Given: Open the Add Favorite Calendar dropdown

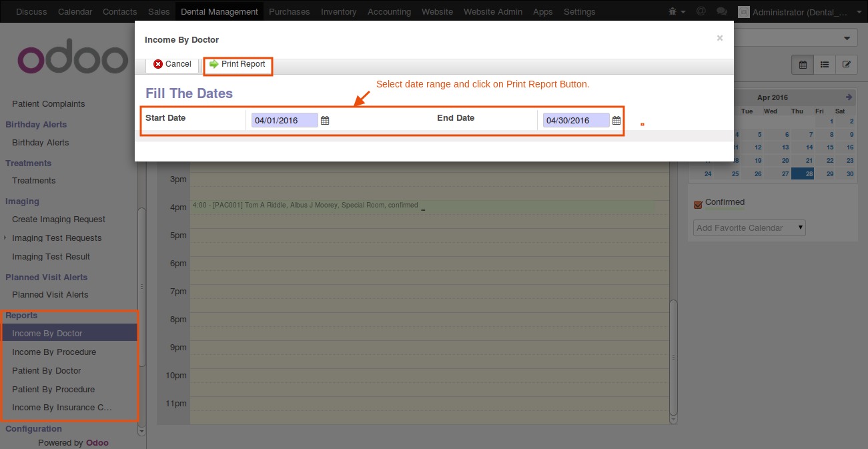Looking at the screenshot, I should (x=749, y=228).
